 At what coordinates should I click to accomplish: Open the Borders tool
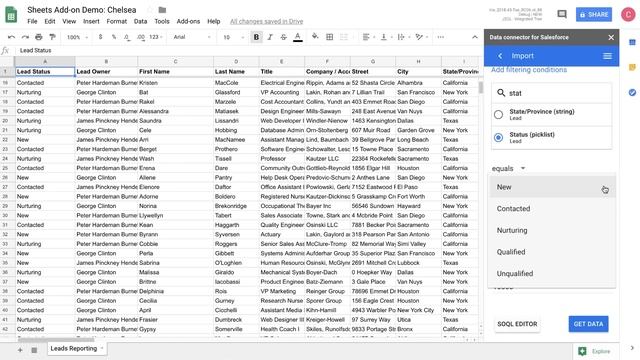click(329, 37)
